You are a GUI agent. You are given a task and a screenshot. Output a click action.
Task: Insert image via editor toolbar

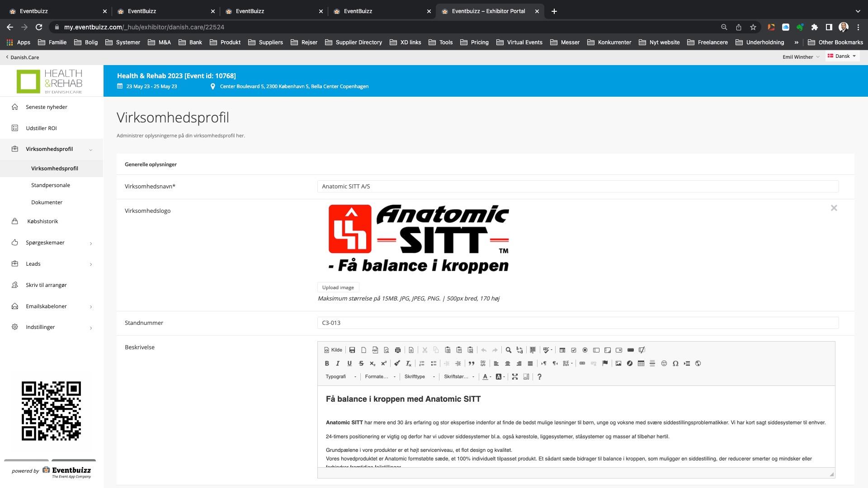[x=618, y=363]
